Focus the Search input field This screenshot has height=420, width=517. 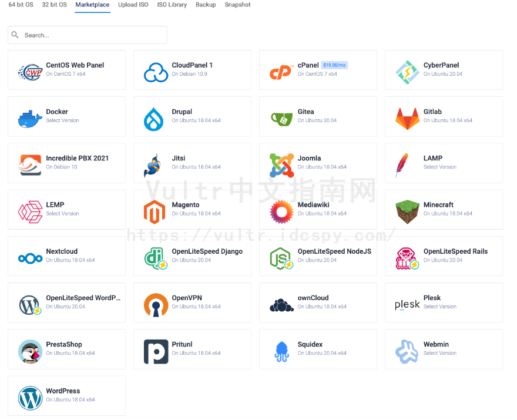[x=88, y=35]
